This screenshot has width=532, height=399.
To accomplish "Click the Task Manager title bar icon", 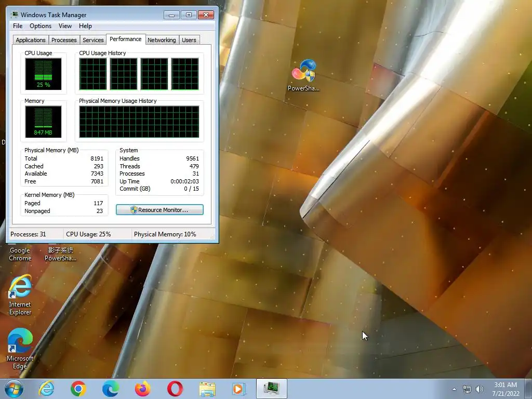I will [x=14, y=15].
